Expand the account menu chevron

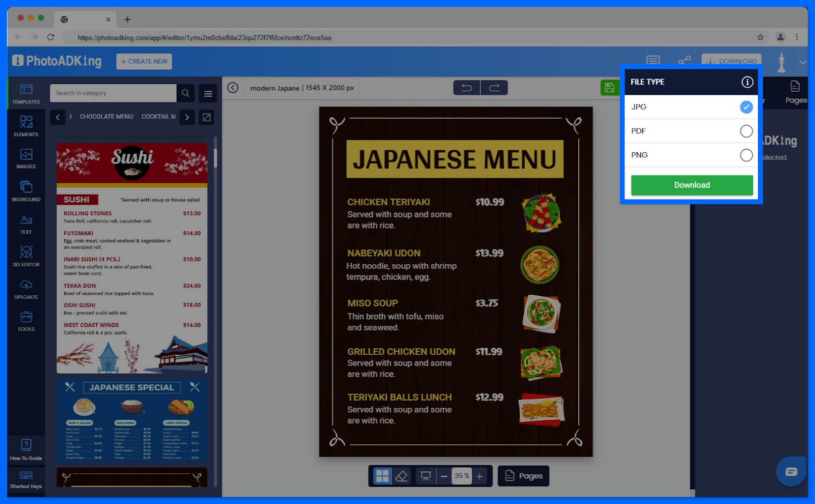802,62
